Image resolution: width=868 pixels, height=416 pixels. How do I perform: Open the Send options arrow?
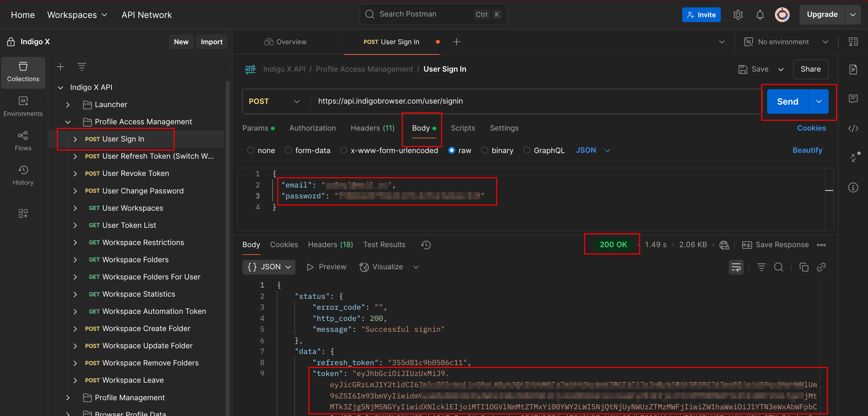[819, 101]
